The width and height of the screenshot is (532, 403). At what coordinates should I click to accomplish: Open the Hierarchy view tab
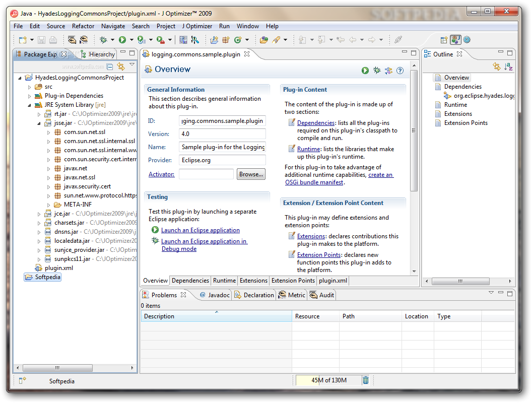point(98,54)
